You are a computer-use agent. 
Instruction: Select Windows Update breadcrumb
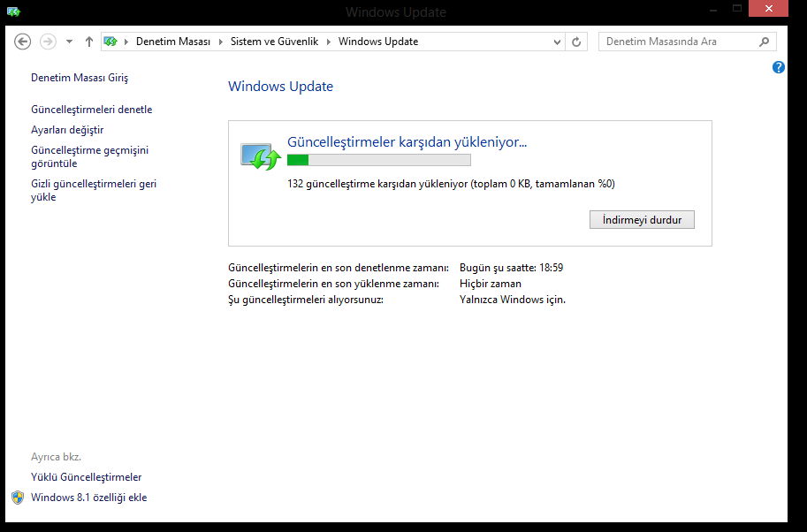click(x=378, y=42)
